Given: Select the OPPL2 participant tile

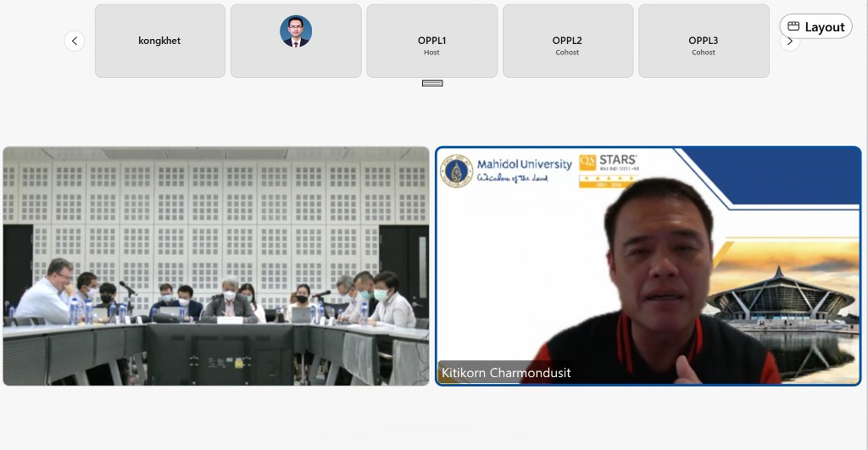Looking at the screenshot, I should 567,41.
